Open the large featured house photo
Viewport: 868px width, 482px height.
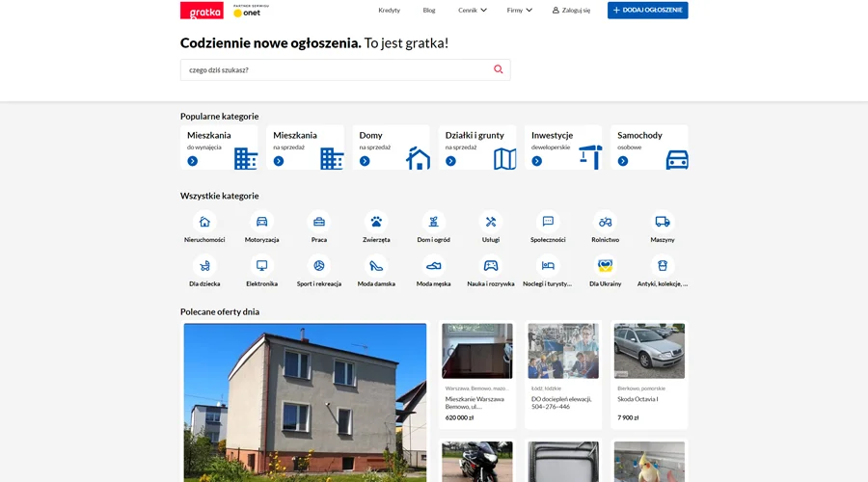305,402
